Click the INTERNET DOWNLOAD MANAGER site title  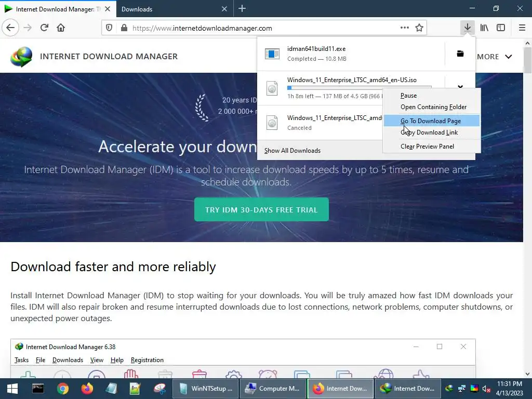click(109, 56)
